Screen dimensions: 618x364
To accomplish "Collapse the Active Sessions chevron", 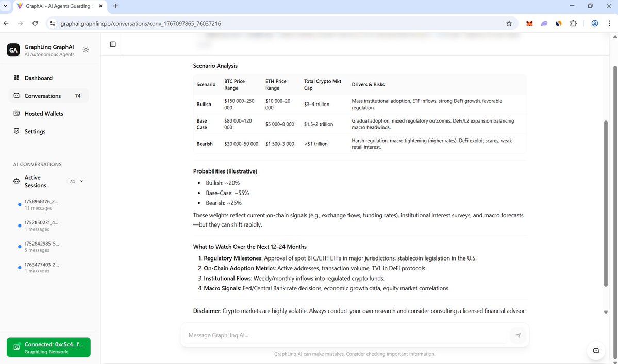I will pos(81,181).
